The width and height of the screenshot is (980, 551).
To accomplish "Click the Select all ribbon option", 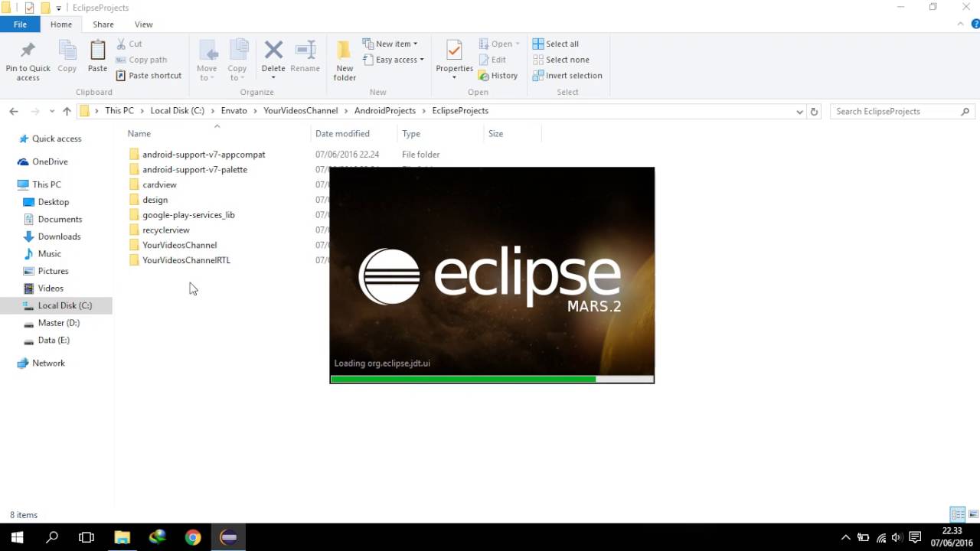I will click(556, 44).
